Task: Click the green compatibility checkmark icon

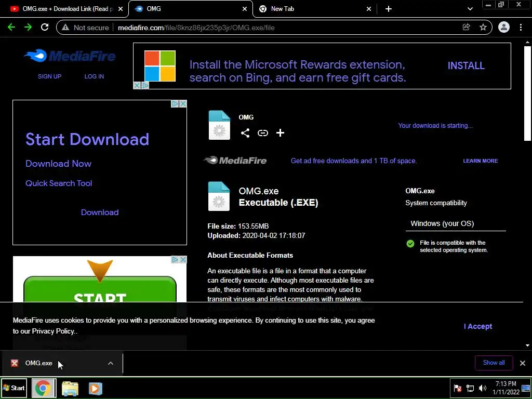Action: 410,244
